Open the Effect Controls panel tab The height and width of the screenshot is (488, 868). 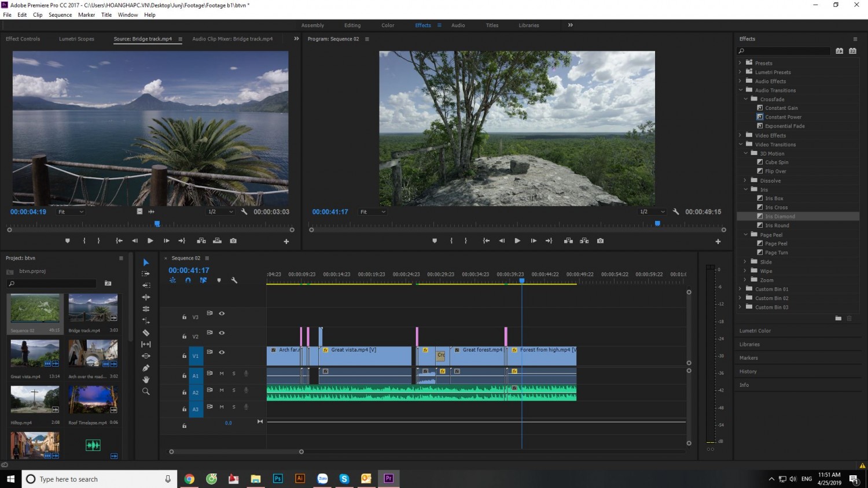(x=23, y=39)
